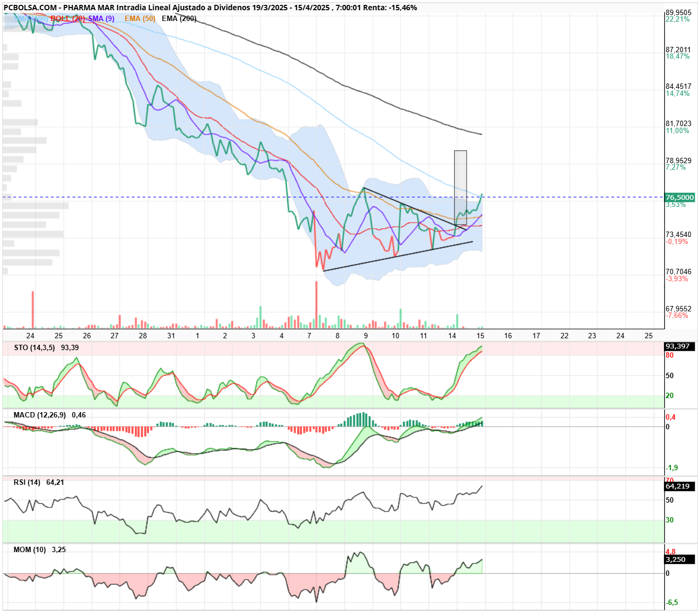Viewport: 700px width, 613px height.
Task: Click the -3,93% percentage axis label
Action: (677, 278)
